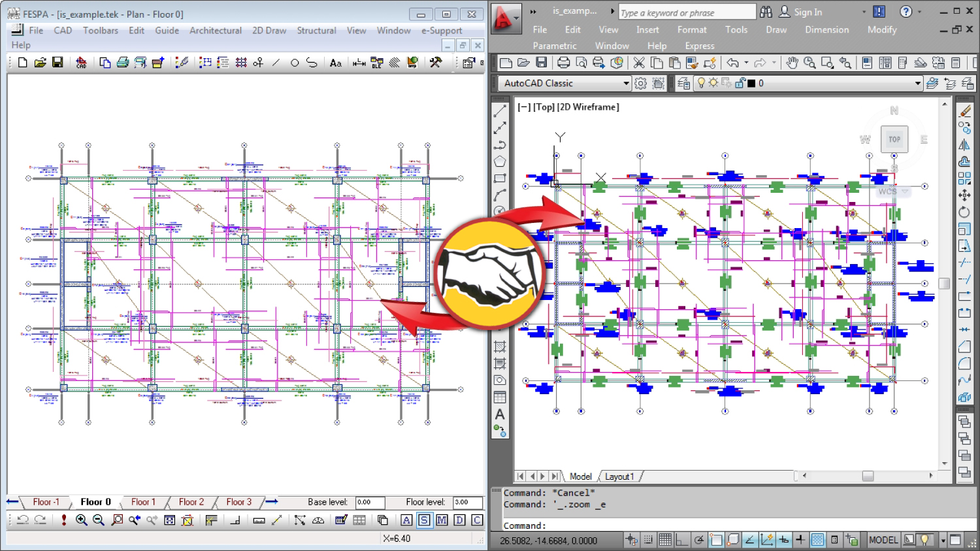This screenshot has height=551, width=980.
Task: Click the CAD triangle icon in FESPA toolbar
Action: (x=82, y=63)
